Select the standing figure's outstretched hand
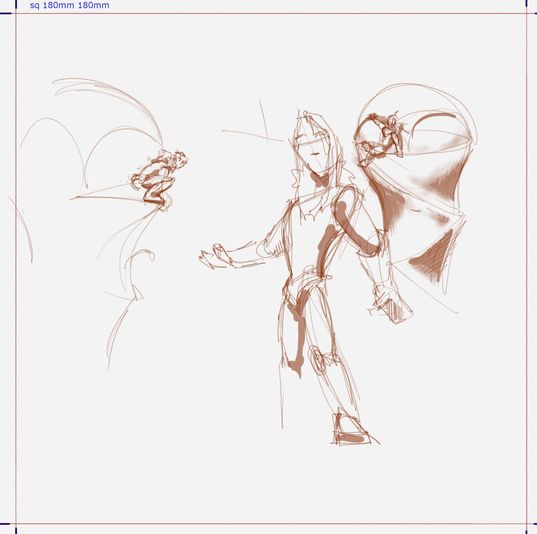 216,257
